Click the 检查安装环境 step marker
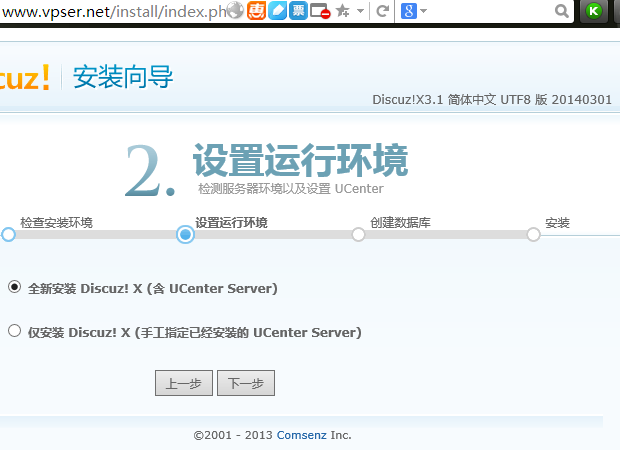 pos(8,234)
